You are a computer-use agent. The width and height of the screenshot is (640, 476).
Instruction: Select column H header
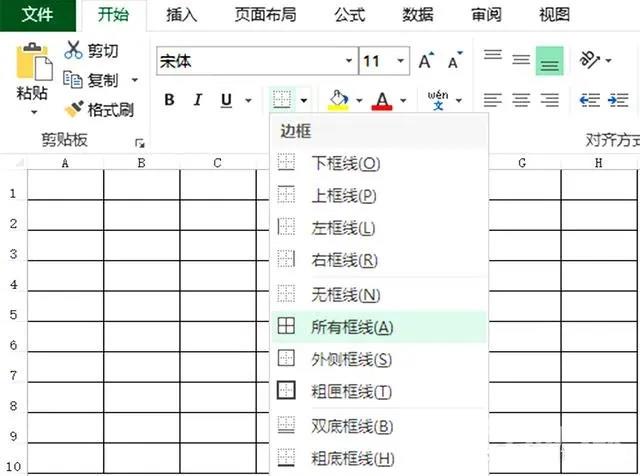tap(598, 163)
